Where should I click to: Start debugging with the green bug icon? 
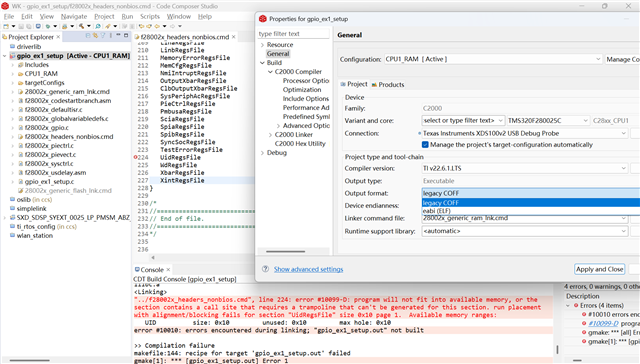point(48,26)
